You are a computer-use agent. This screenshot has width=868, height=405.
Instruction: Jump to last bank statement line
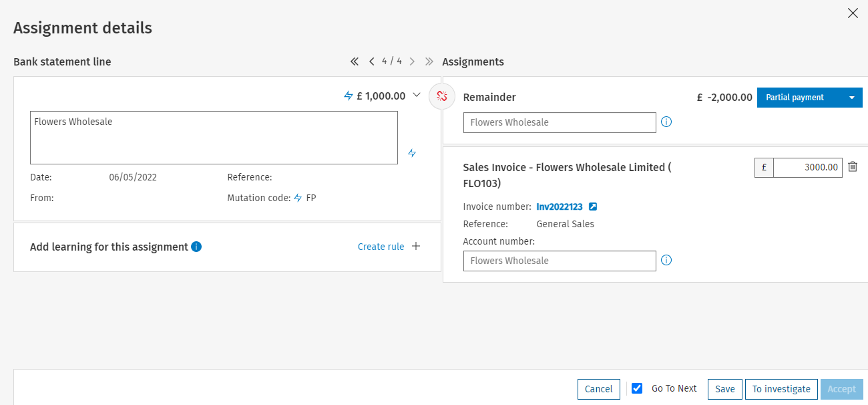[x=429, y=61]
